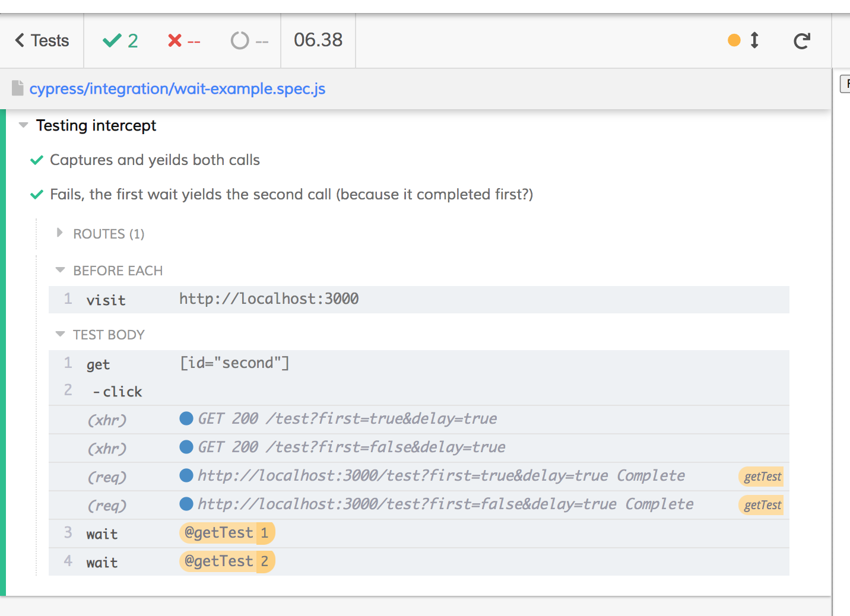Click the pending tests circle icon
Viewport: 850px width, 616px height.
240,40
